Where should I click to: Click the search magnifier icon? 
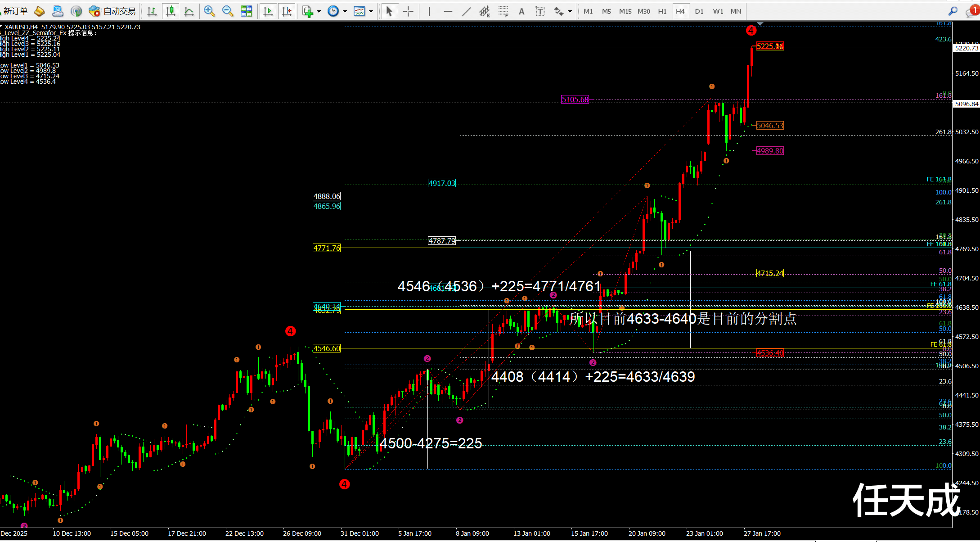point(953,11)
